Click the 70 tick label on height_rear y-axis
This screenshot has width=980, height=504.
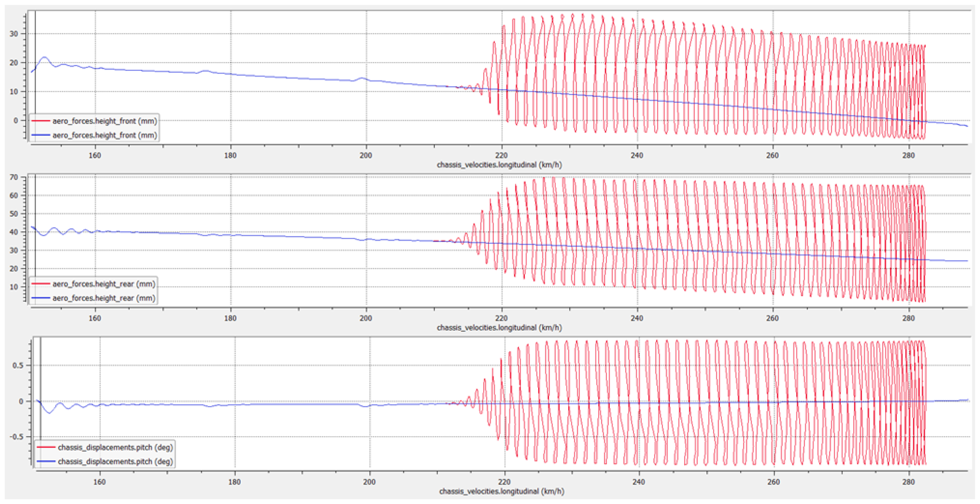(14, 177)
